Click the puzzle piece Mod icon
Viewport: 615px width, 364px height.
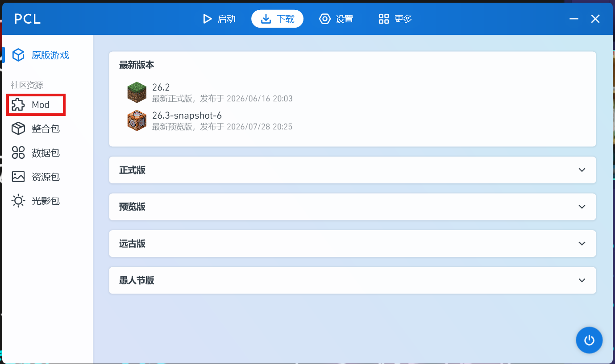pyautogui.click(x=18, y=105)
